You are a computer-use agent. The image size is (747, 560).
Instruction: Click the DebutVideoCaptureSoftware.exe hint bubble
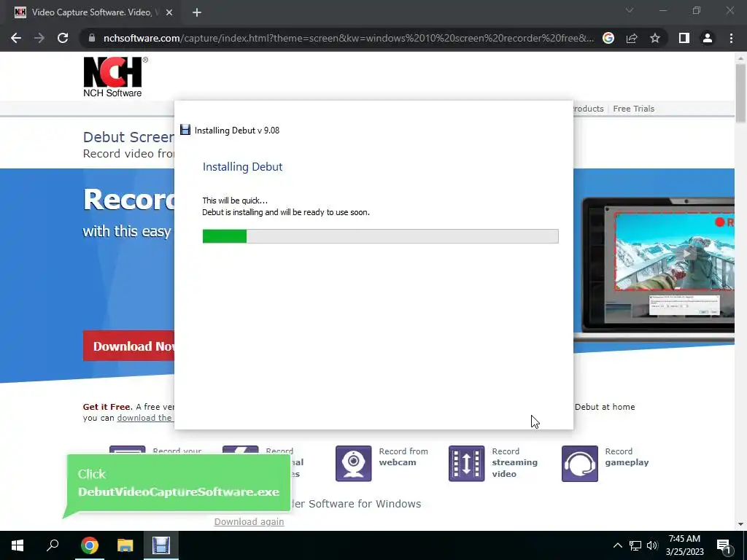(x=178, y=483)
